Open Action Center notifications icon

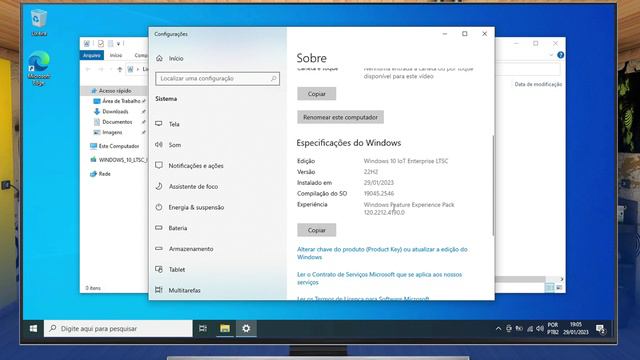click(x=600, y=329)
